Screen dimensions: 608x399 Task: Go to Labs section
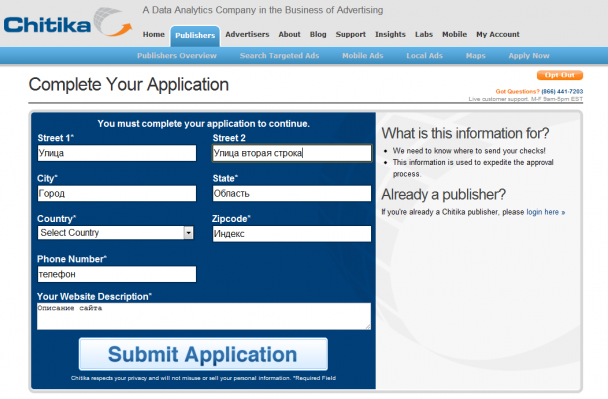424,35
